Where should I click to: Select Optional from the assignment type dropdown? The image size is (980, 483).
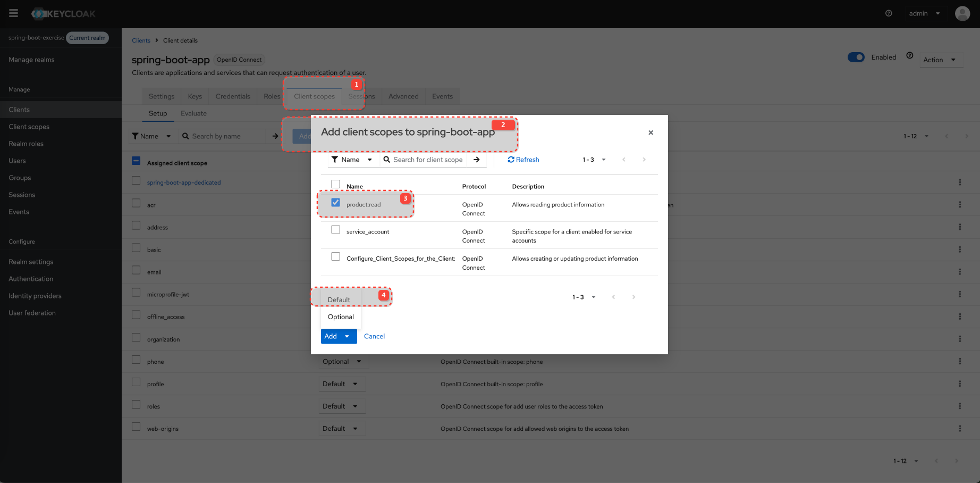pos(340,317)
